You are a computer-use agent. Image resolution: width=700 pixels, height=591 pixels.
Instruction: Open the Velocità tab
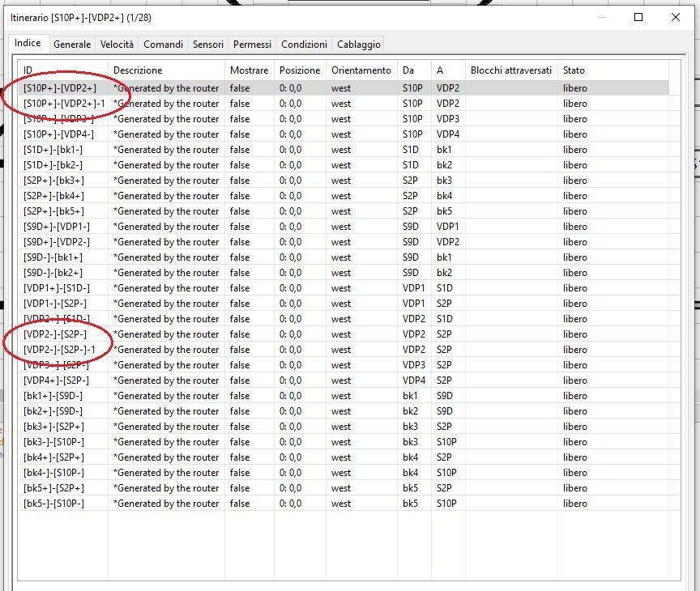tap(117, 45)
